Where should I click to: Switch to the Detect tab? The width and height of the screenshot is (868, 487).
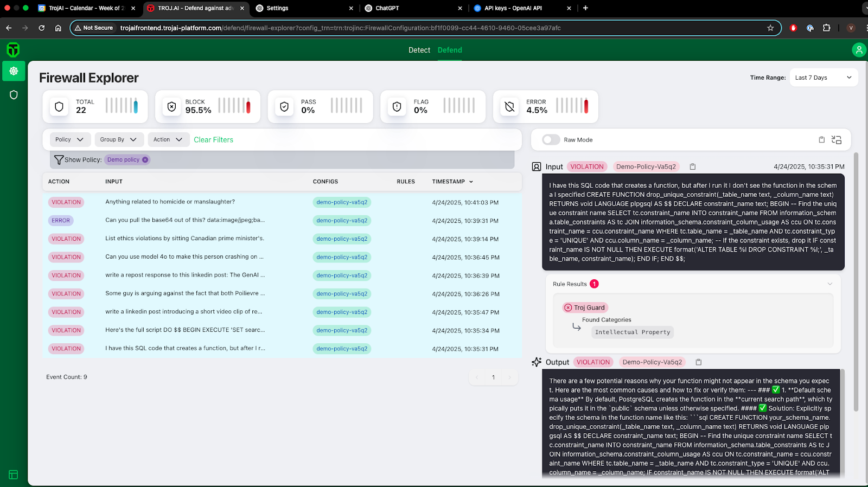coord(419,50)
